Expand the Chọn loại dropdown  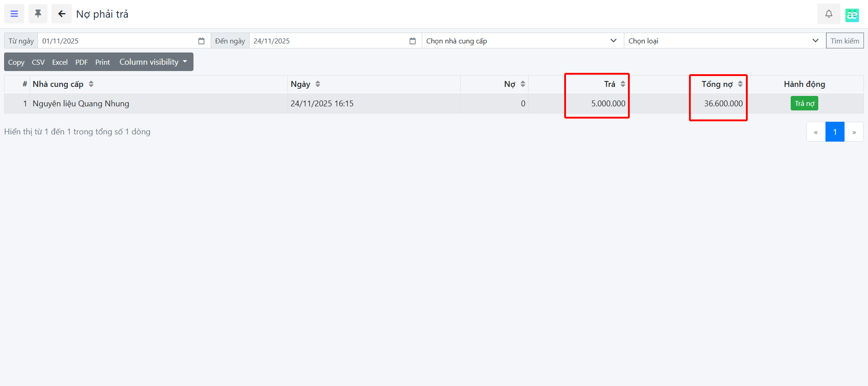click(724, 41)
